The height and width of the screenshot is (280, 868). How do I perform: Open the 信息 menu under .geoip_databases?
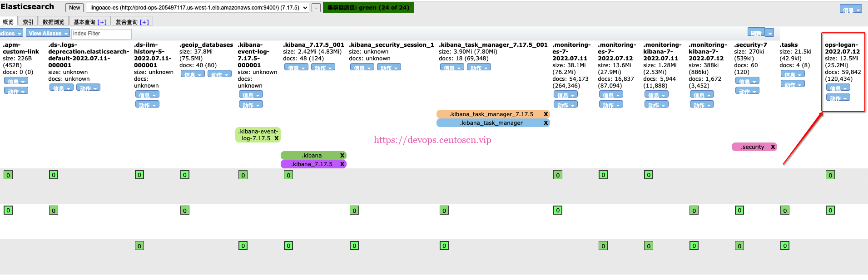pos(193,74)
